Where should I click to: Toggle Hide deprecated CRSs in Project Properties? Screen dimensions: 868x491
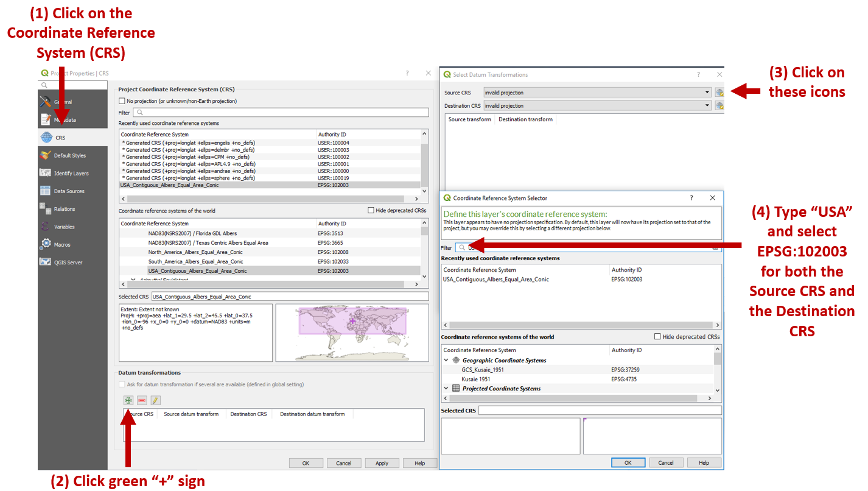[x=371, y=210]
